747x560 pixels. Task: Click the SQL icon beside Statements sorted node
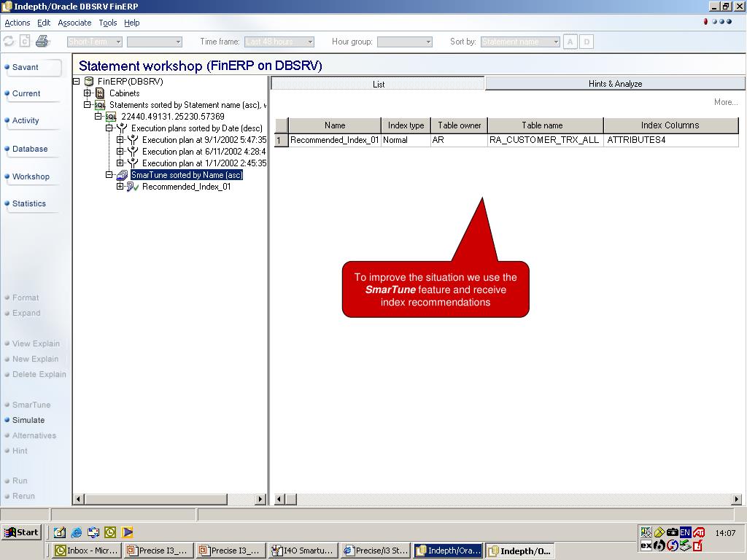(100, 105)
